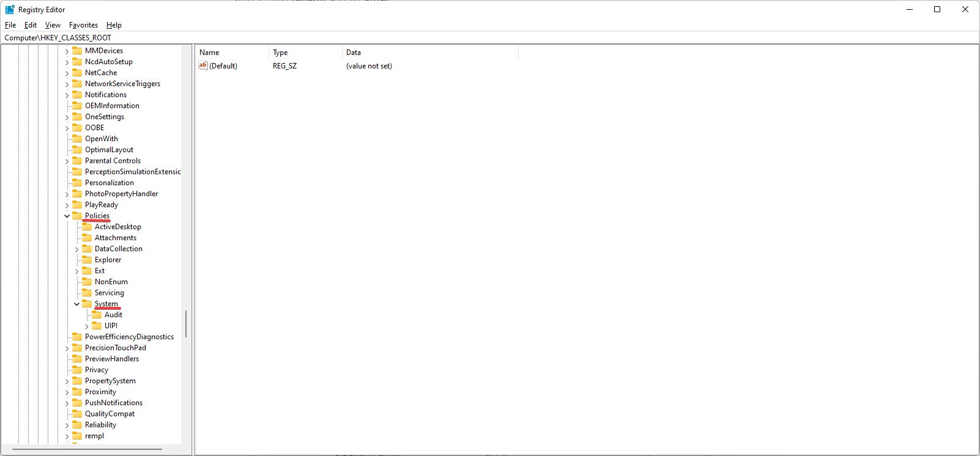Collapse the Policies key
Viewport: 980px width, 456px height.
click(67, 216)
